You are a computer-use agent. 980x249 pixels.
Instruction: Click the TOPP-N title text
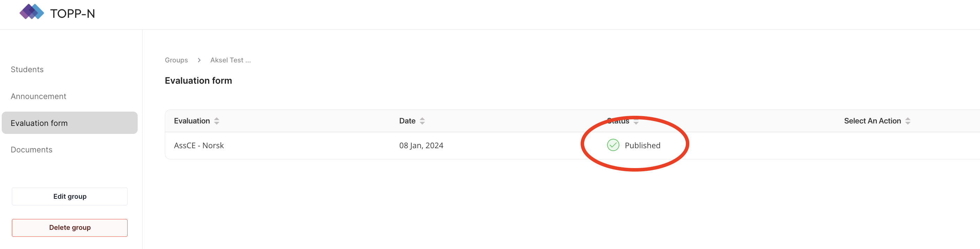72,14
